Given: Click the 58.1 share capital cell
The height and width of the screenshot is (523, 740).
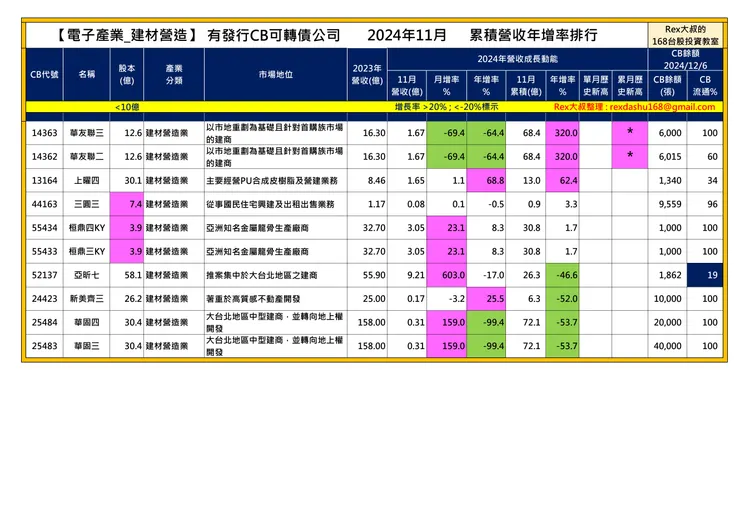Looking at the screenshot, I should pyautogui.click(x=126, y=275).
